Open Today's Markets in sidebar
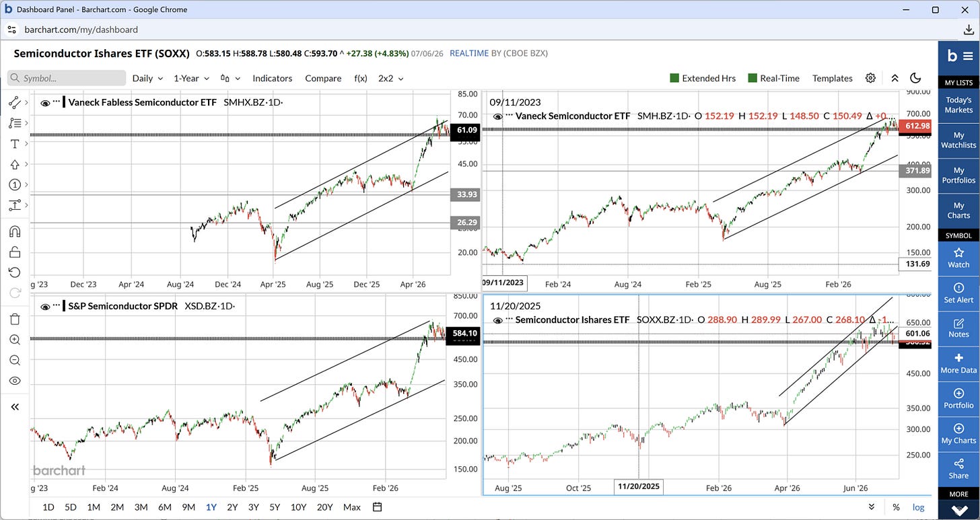980x520 pixels. coord(958,104)
